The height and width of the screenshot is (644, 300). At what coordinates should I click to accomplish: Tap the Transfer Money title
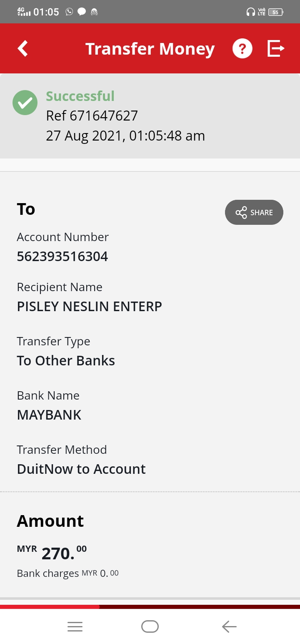[150, 49]
